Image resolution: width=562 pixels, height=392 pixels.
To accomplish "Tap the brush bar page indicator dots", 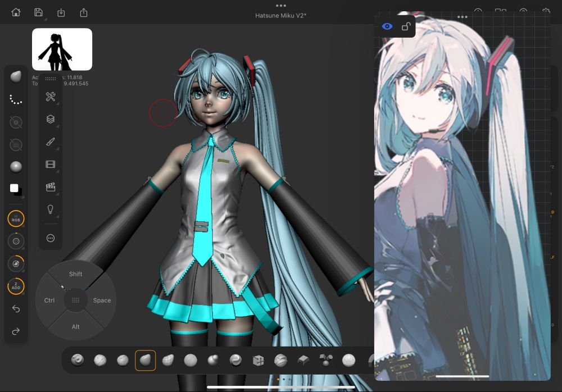I will (284, 379).
